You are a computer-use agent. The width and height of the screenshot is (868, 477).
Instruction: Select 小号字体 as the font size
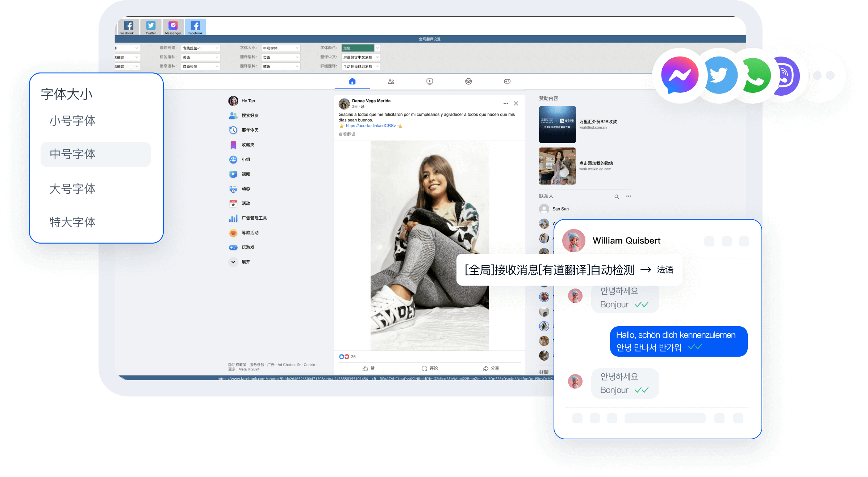pyautogui.click(x=72, y=121)
